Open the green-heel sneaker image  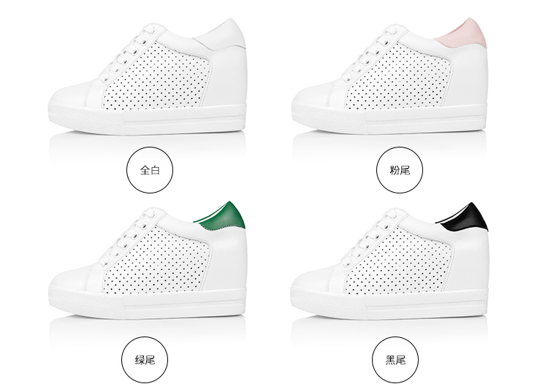coord(148,260)
